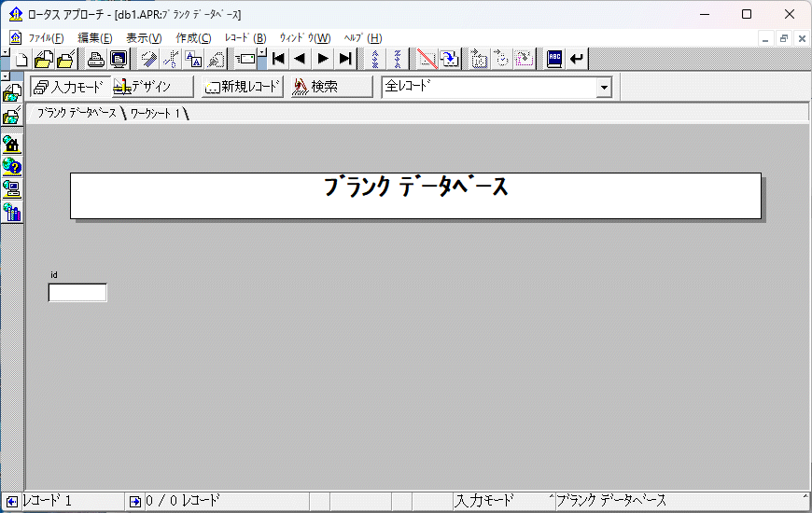Switch to 入力モード (Browse mode)

(70, 87)
